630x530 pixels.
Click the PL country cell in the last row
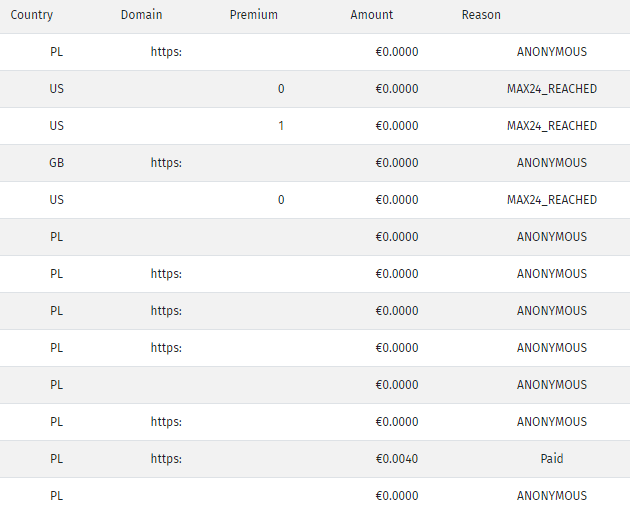click(x=56, y=495)
